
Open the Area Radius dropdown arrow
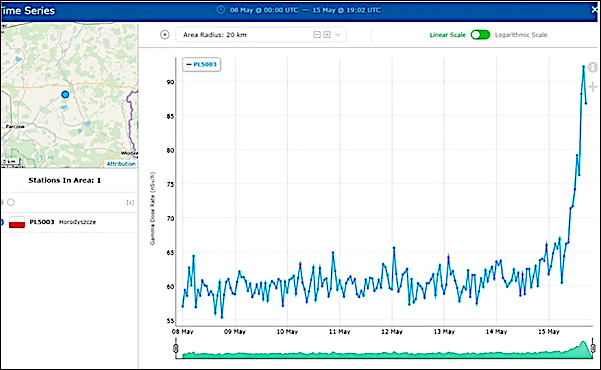click(338, 35)
